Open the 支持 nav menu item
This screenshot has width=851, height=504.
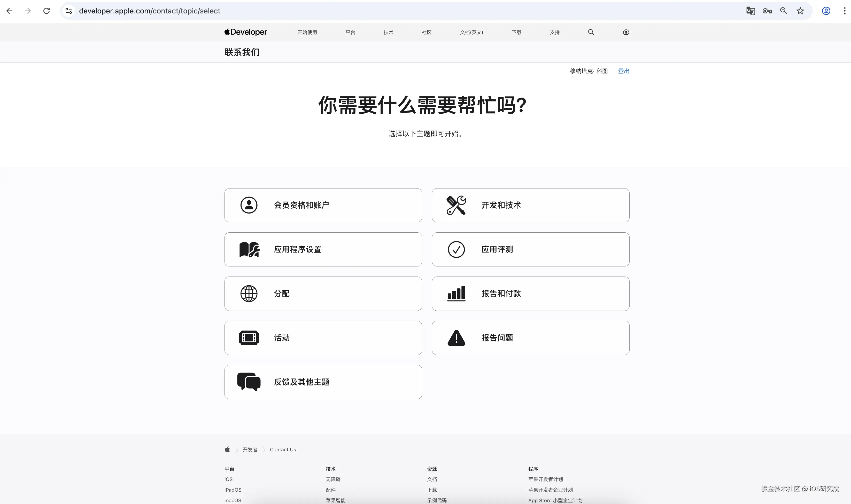click(x=554, y=32)
